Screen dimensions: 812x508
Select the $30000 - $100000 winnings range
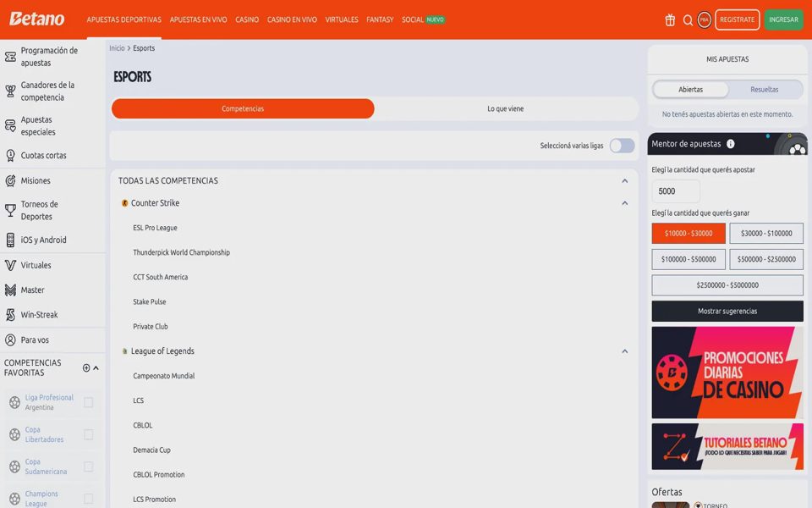(x=766, y=234)
